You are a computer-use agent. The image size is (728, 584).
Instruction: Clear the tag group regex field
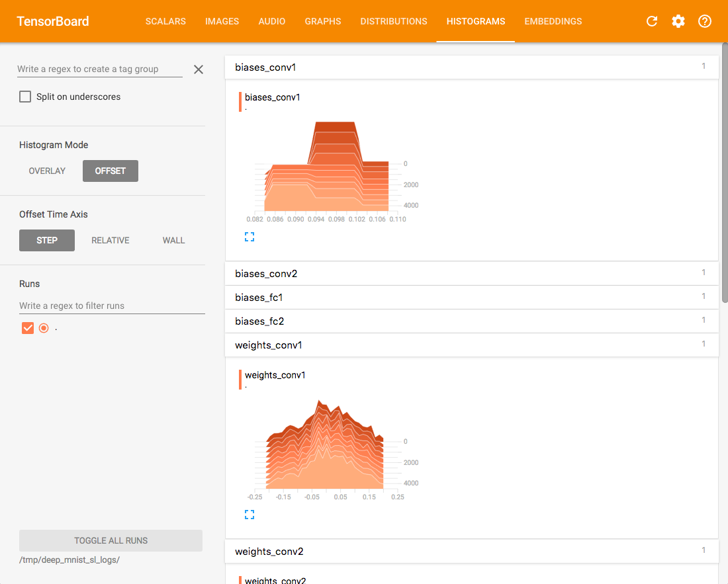coord(198,69)
